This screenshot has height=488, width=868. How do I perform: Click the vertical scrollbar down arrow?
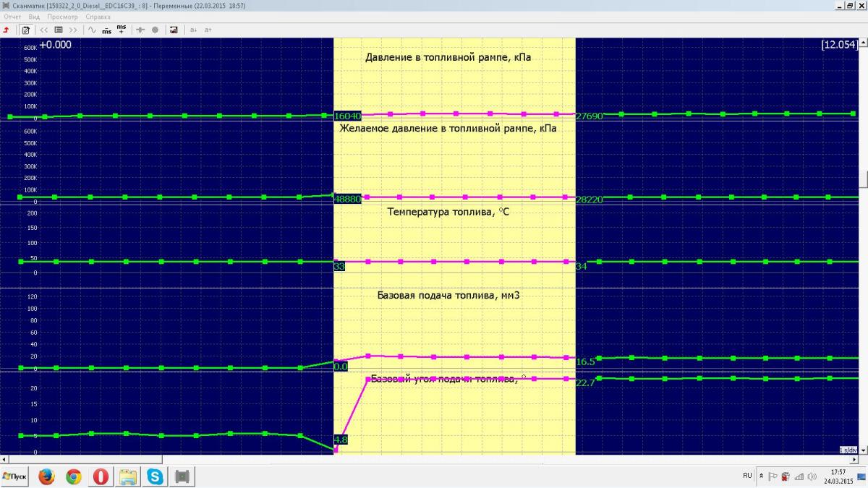864,450
